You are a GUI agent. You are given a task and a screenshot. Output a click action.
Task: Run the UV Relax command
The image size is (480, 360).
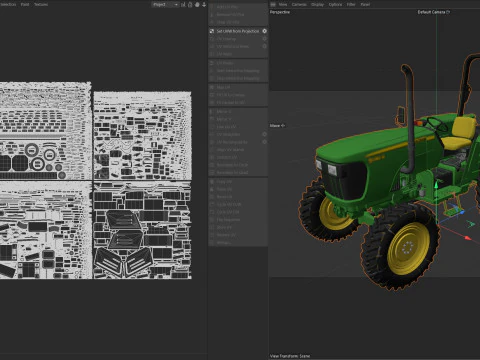click(x=238, y=54)
